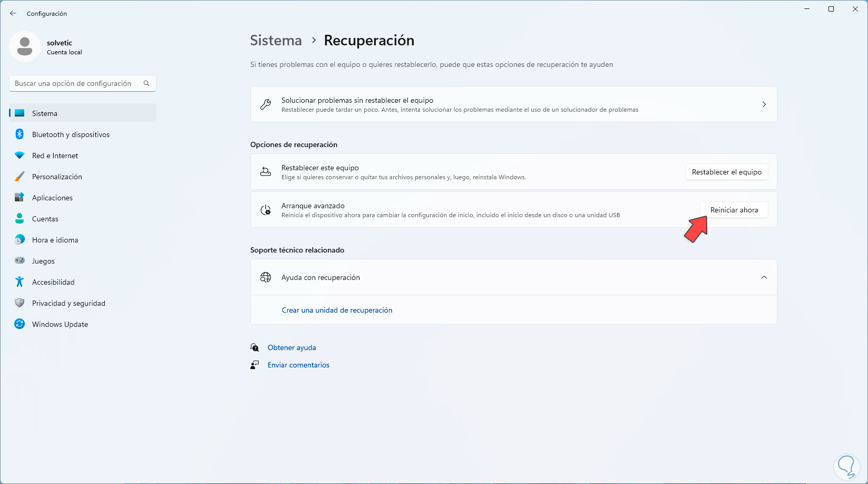The height and width of the screenshot is (484, 868).
Task: Open Accesibilidad settings
Action: pos(83,282)
